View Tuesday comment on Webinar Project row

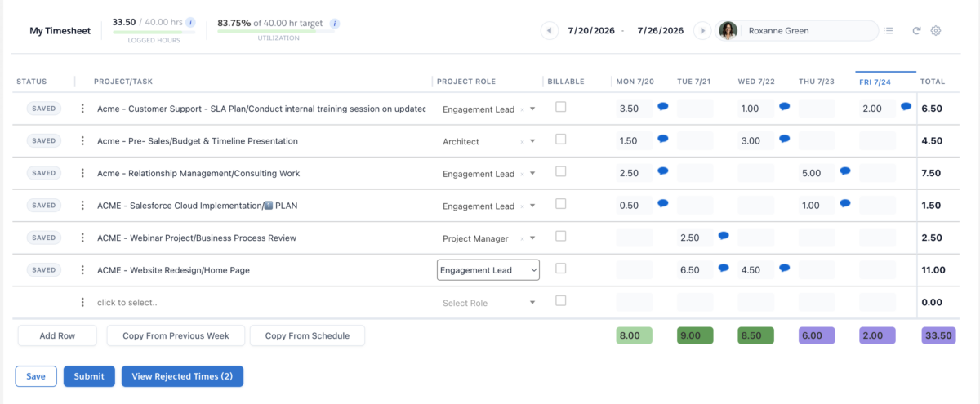724,235
